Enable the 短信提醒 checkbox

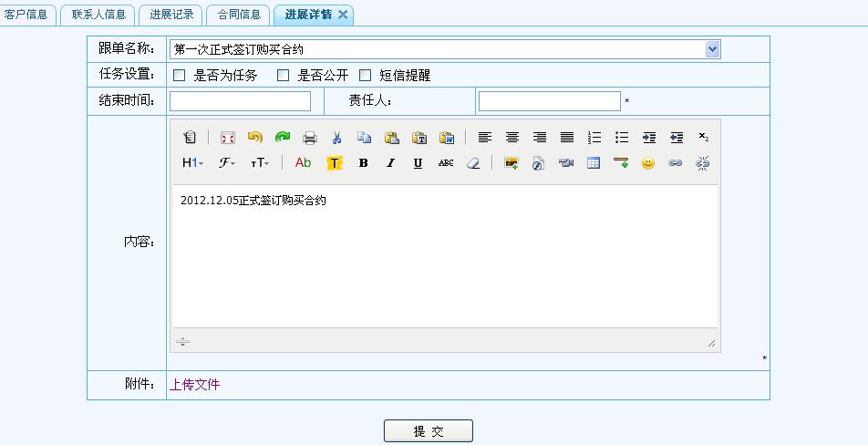366,76
